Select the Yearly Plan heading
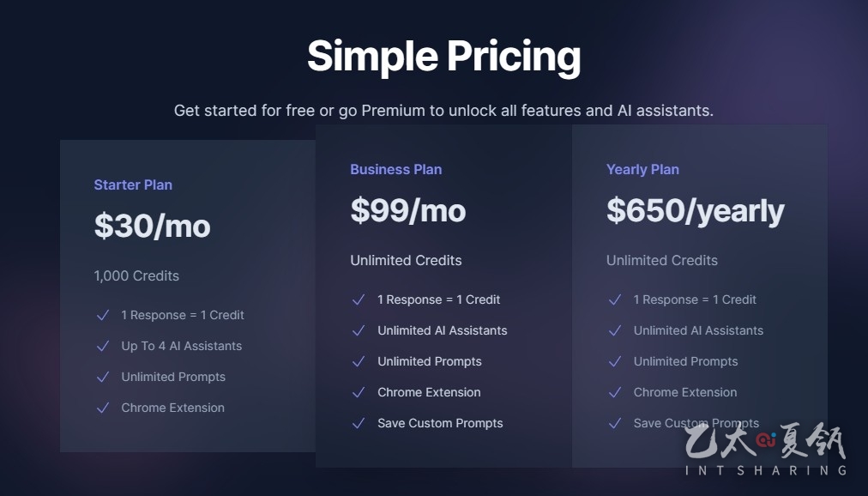 click(642, 169)
